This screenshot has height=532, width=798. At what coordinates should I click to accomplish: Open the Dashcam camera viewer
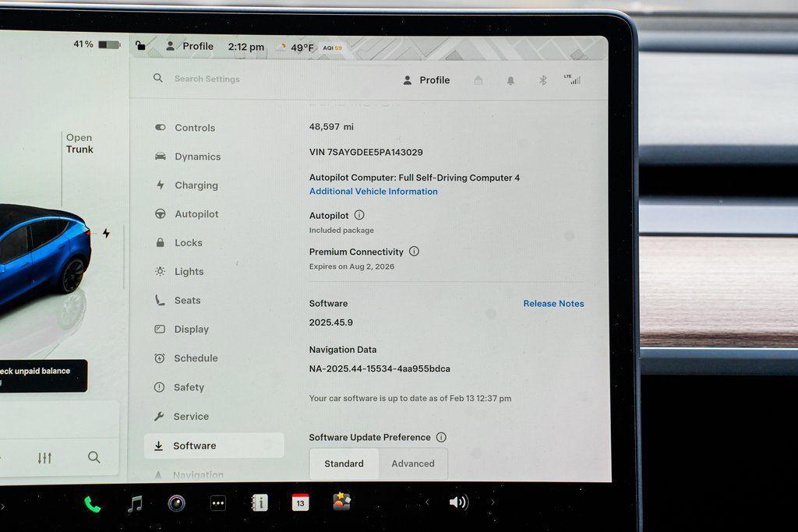(177, 502)
